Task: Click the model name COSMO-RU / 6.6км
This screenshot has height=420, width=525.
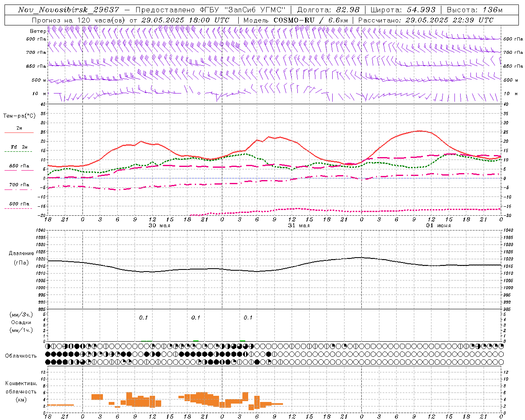Action: point(310,20)
